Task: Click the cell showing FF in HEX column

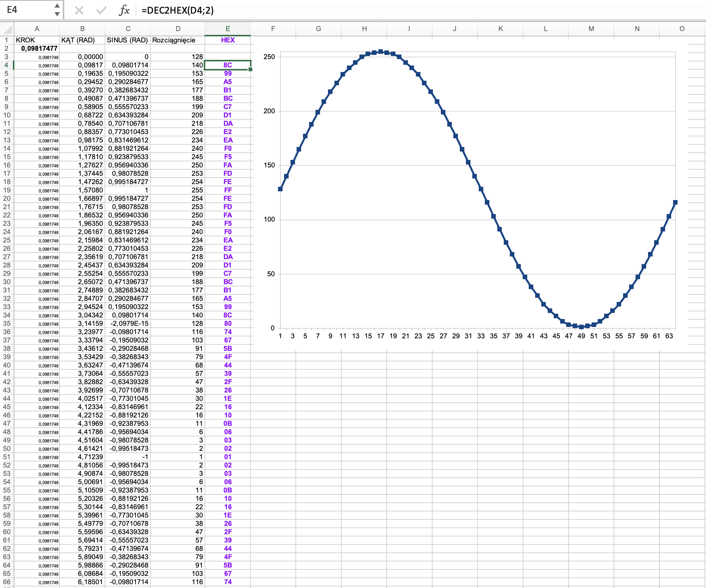Action: tap(228, 190)
